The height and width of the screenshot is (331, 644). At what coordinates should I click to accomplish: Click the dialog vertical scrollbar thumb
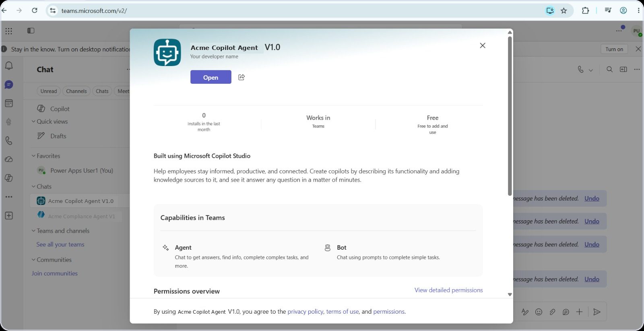click(x=510, y=116)
